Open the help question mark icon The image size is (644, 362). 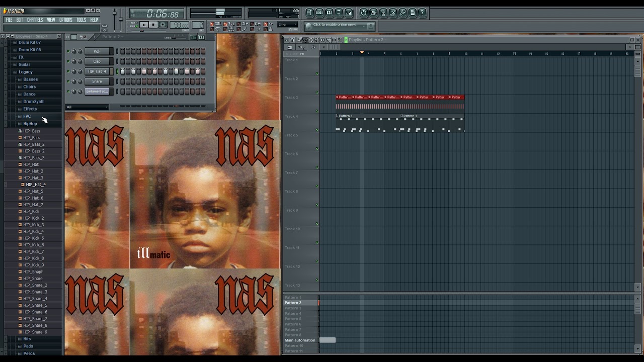(422, 13)
